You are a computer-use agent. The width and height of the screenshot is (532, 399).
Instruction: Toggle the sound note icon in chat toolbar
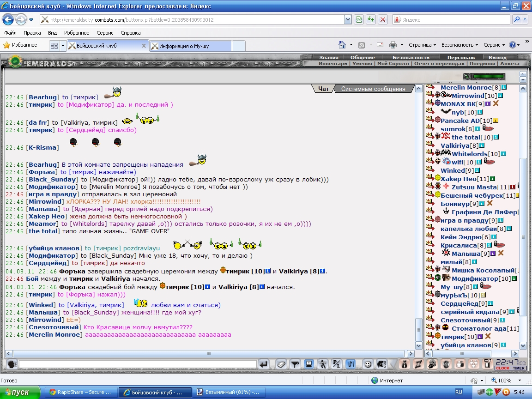pyautogui.click(x=351, y=365)
